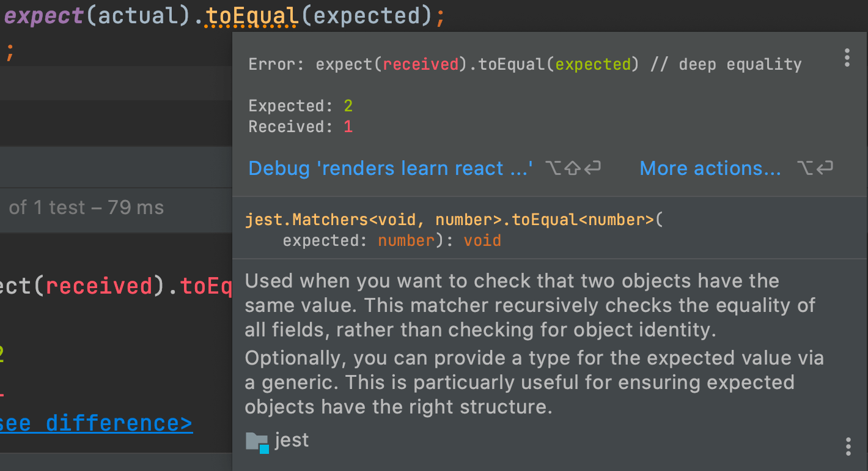
Task: Click the jest library folder icon
Action: (257, 441)
